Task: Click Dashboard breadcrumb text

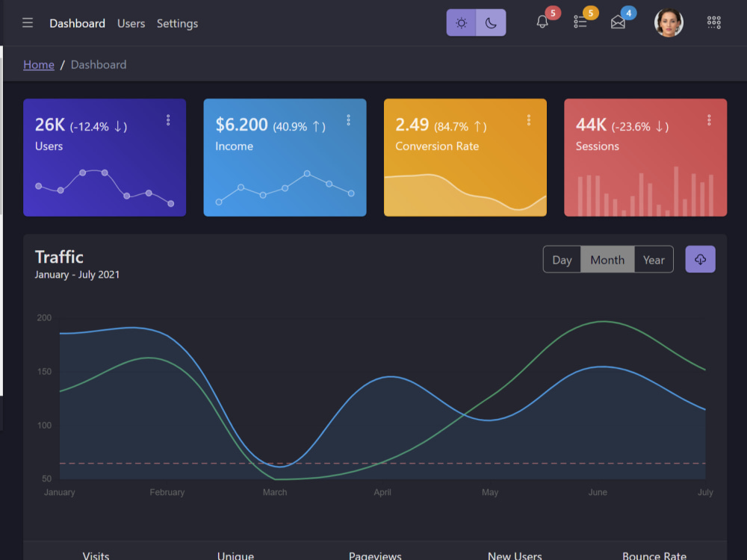Action: click(x=99, y=65)
